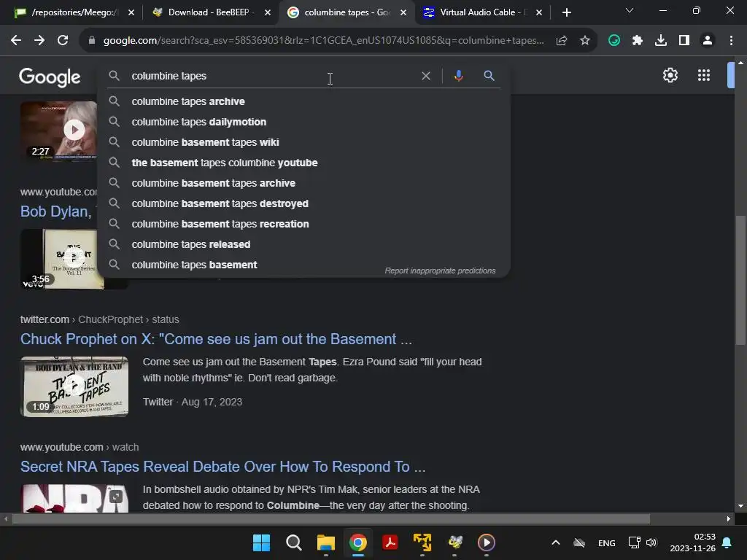Open Adobe Acrobat from the taskbar

click(390, 542)
